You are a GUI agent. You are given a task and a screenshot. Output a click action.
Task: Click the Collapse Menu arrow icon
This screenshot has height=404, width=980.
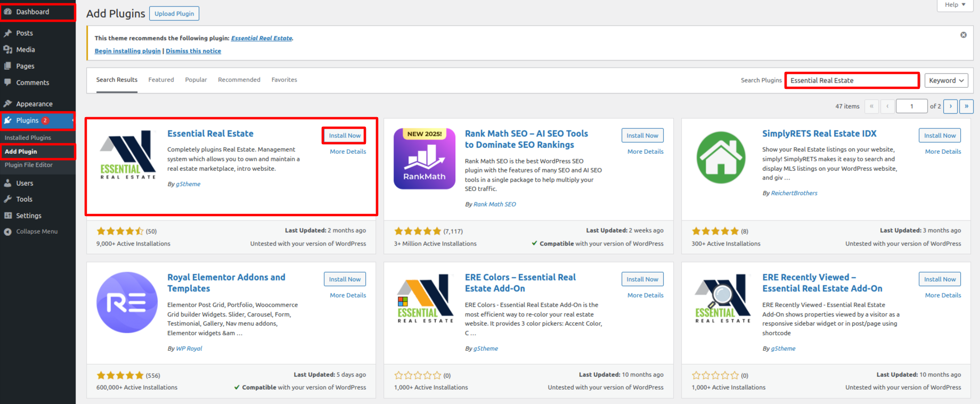8,232
